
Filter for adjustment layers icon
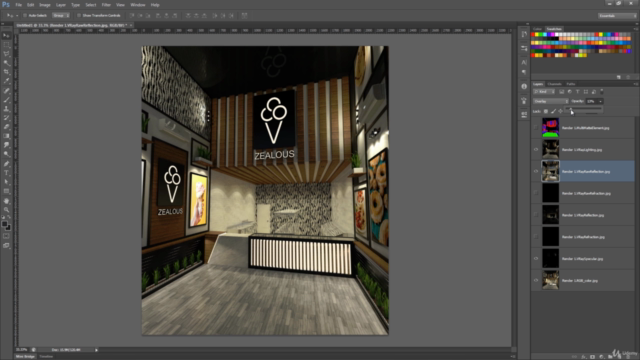point(570,92)
